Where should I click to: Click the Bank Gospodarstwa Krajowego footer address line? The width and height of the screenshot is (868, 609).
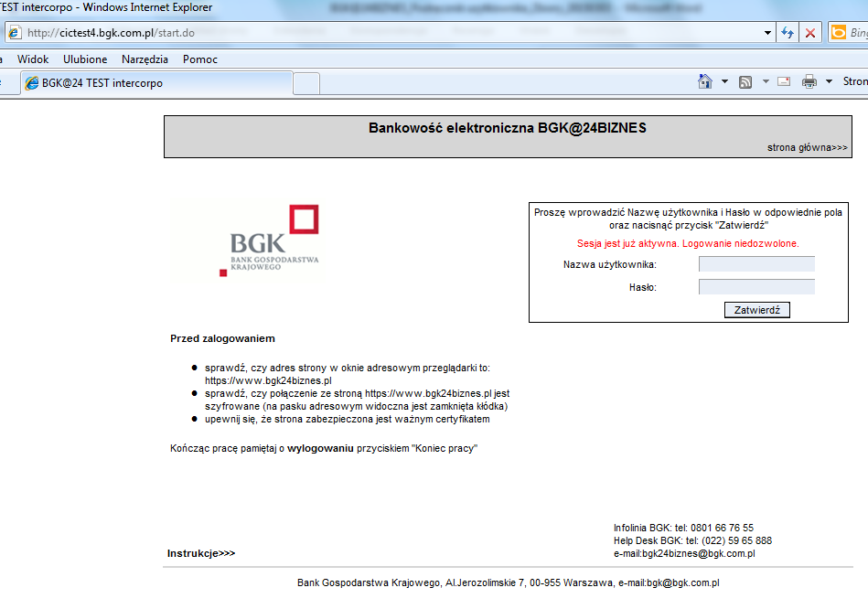coord(509,582)
